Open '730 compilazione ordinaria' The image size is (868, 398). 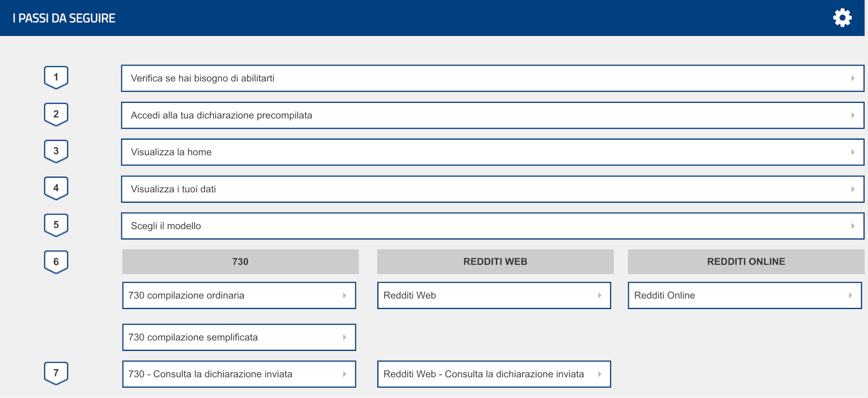click(239, 296)
